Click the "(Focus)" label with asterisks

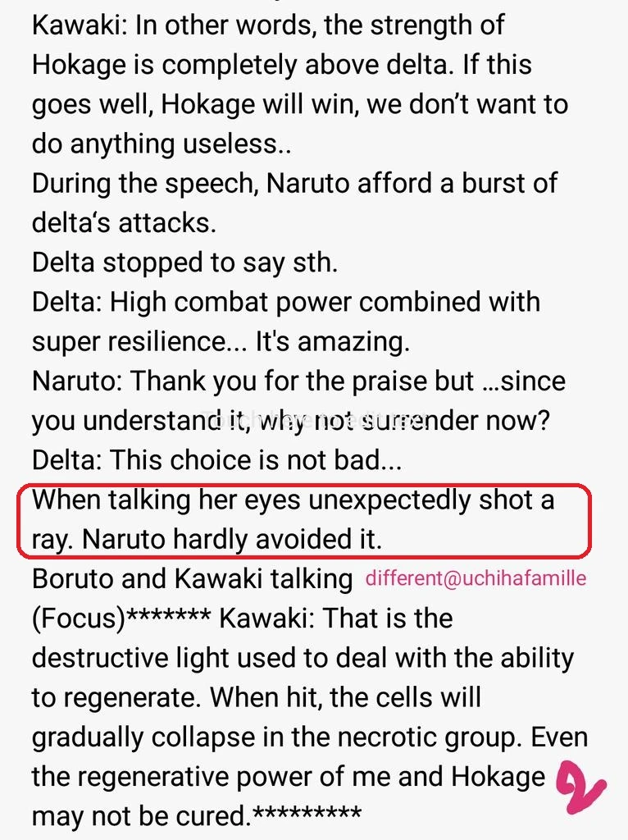point(121,618)
